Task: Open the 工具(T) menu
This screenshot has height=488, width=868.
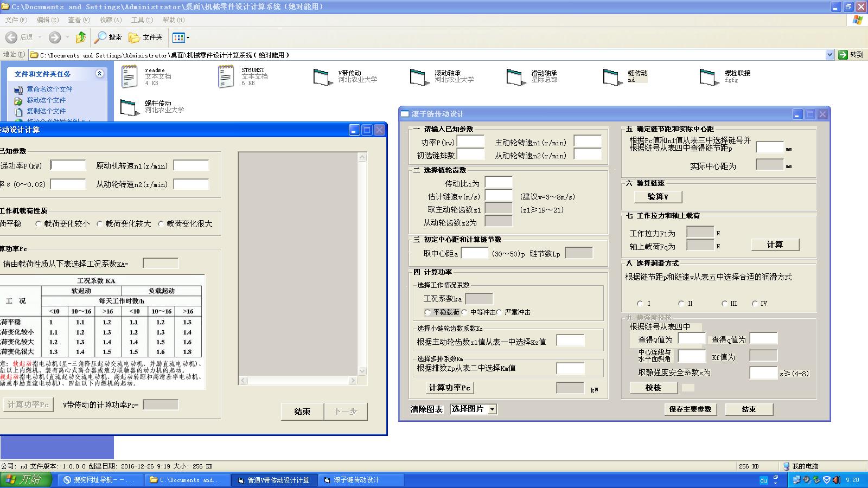Action: [x=142, y=20]
